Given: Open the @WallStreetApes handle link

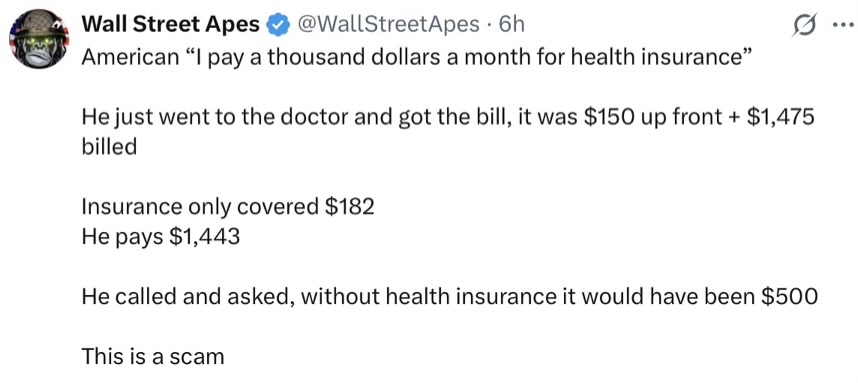Looking at the screenshot, I should click(387, 25).
